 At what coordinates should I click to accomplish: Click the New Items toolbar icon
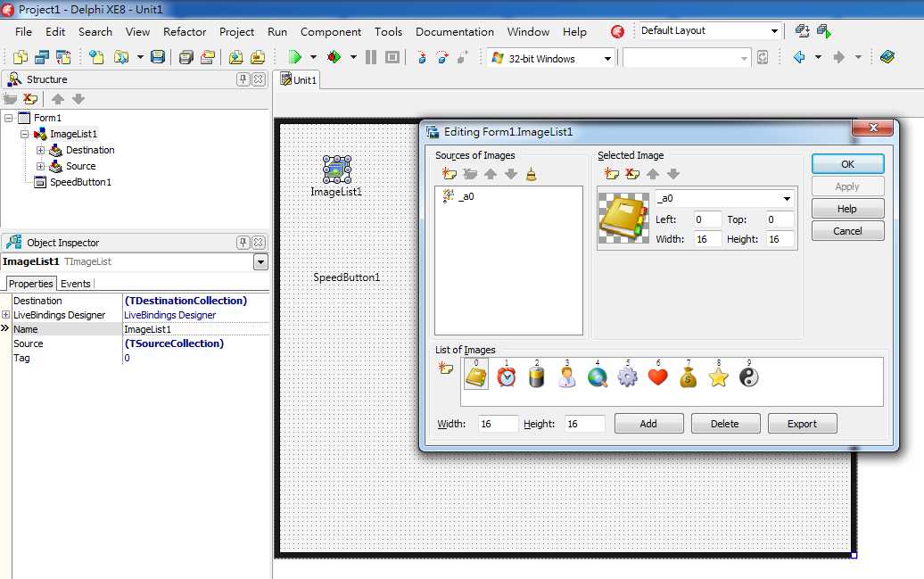[x=96, y=57]
